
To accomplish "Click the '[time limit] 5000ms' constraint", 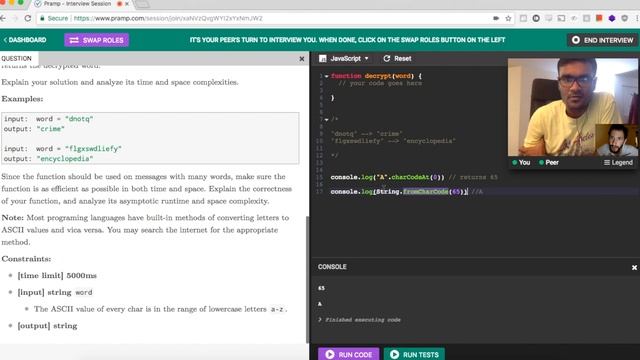I will [x=57, y=276].
